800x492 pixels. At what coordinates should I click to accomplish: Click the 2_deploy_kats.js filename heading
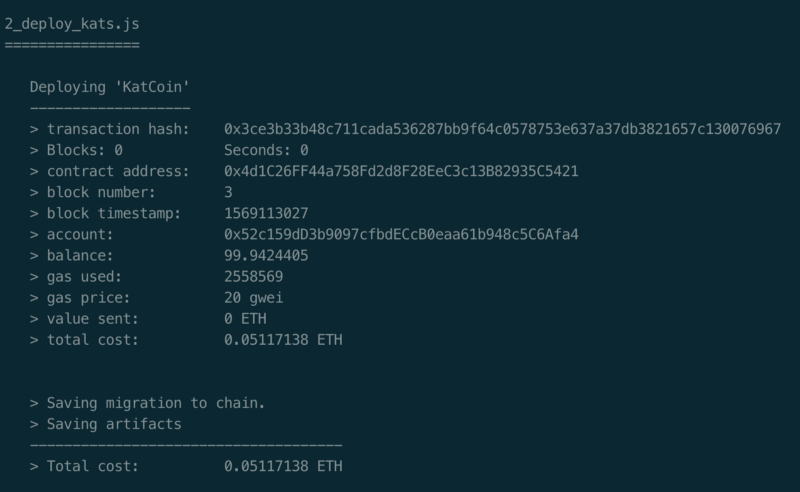coord(72,24)
